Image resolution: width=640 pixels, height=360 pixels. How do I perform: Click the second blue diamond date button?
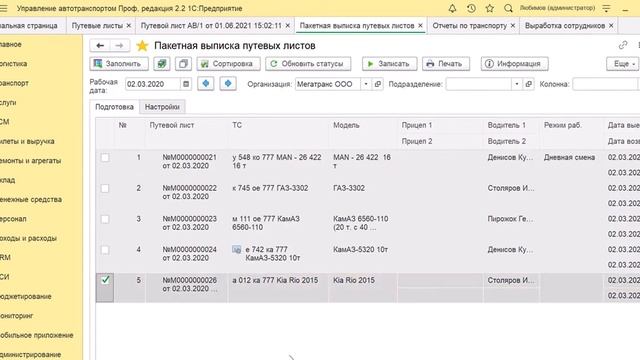[x=228, y=84]
